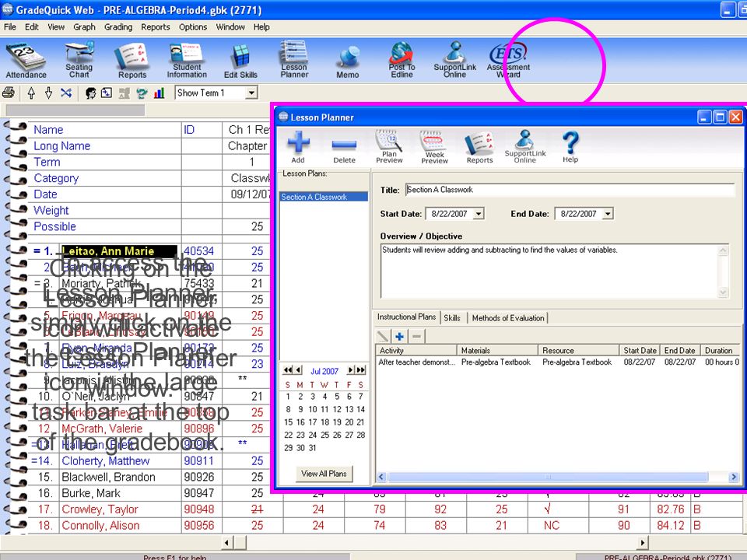Click the View All Plans button
This screenshot has height=560, width=747.
(324, 474)
